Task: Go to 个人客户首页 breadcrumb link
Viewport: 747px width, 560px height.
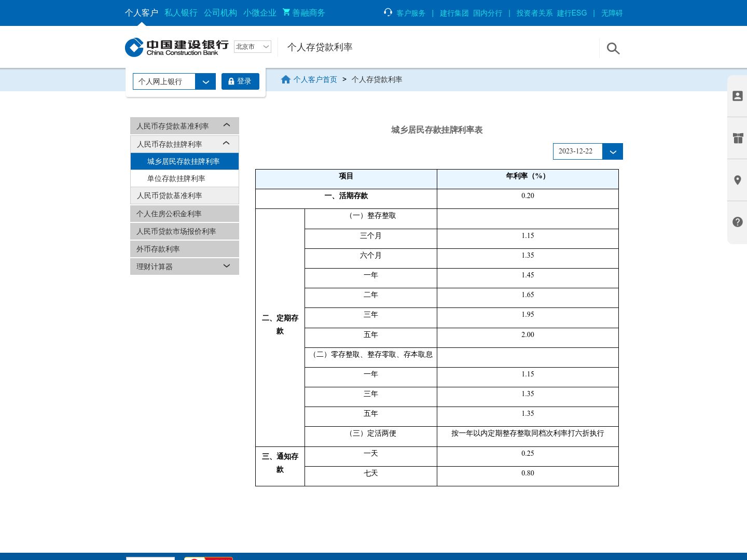Action: [315, 79]
